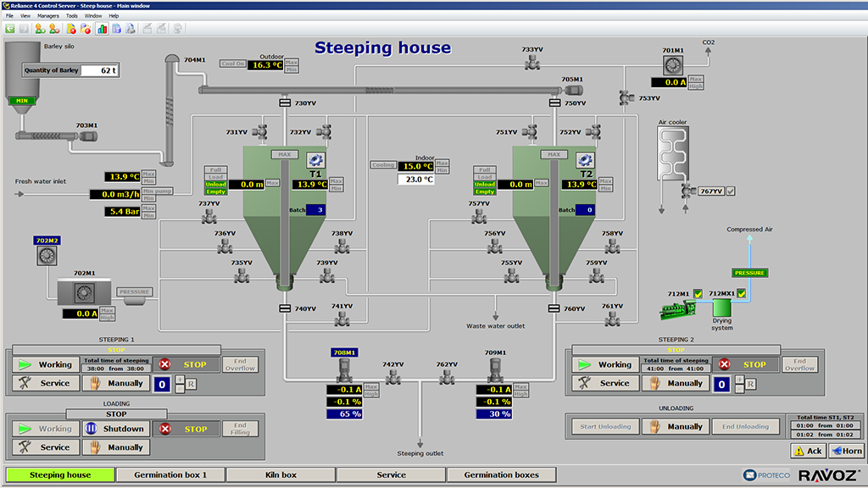Screen dimensions: 868x488
Task: Select the 702M2 fan icon
Action: (47, 256)
